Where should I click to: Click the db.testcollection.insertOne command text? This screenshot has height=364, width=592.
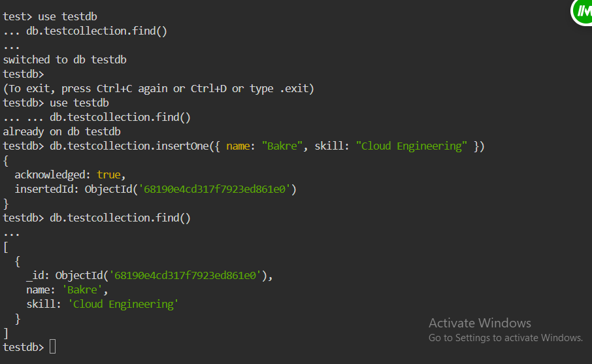coord(267,146)
